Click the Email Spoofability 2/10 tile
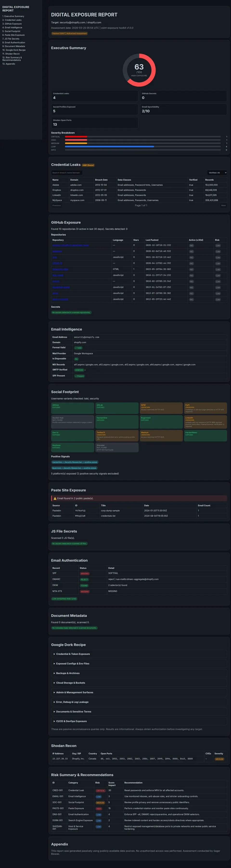The height and width of the screenshot is (868, 231). pos(184,109)
